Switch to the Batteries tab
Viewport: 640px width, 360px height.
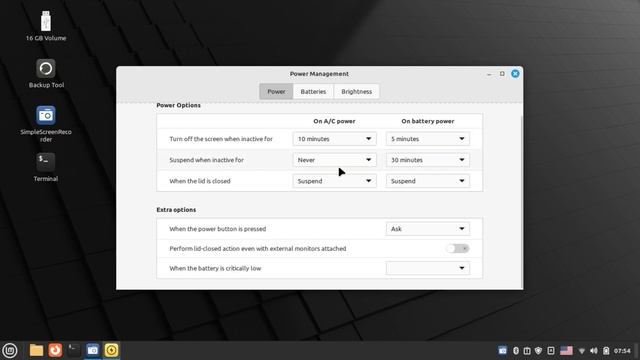pyautogui.click(x=313, y=91)
